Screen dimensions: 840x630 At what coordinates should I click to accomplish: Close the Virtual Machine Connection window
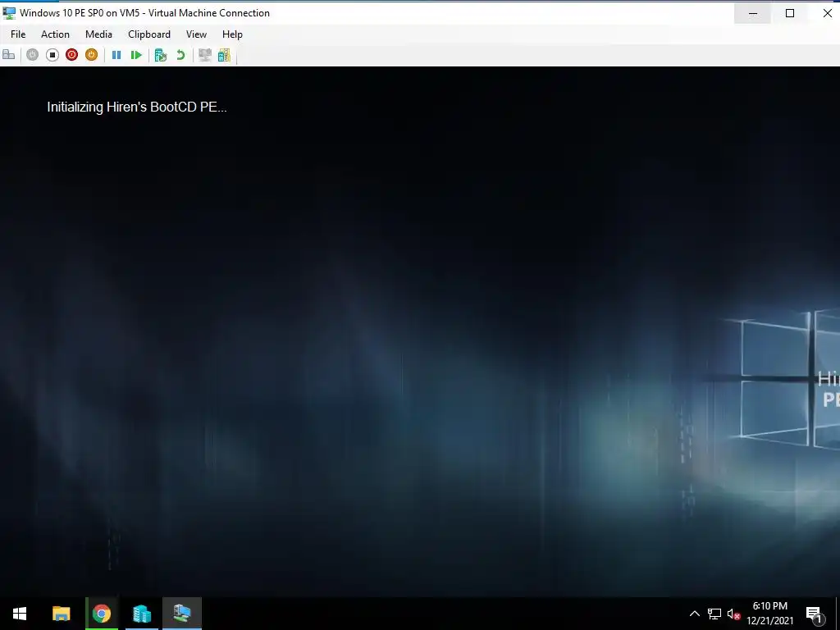click(x=827, y=13)
